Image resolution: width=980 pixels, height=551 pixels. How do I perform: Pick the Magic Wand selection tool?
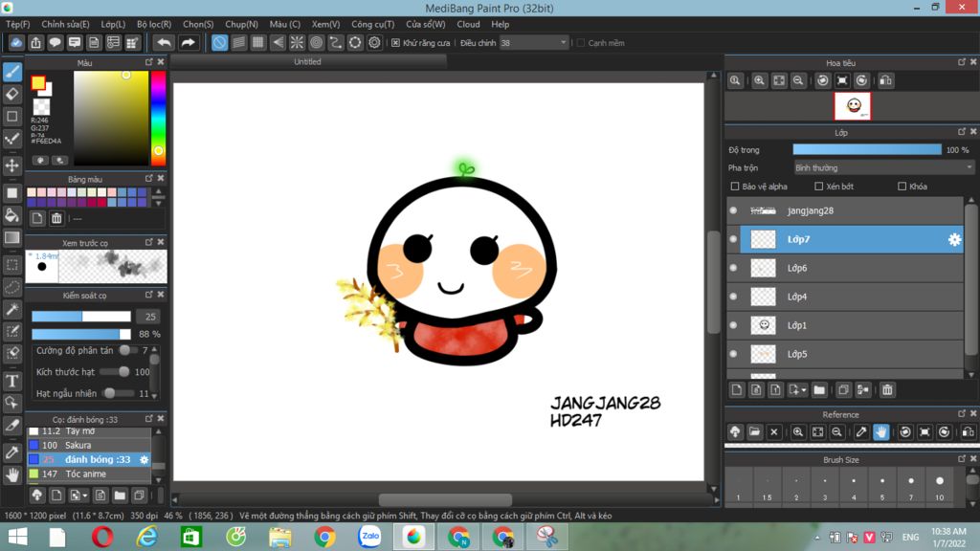12,309
